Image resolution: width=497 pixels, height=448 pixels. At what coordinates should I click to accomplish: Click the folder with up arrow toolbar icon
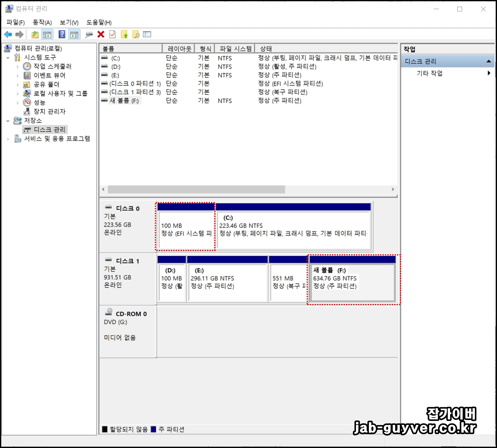pos(124,34)
